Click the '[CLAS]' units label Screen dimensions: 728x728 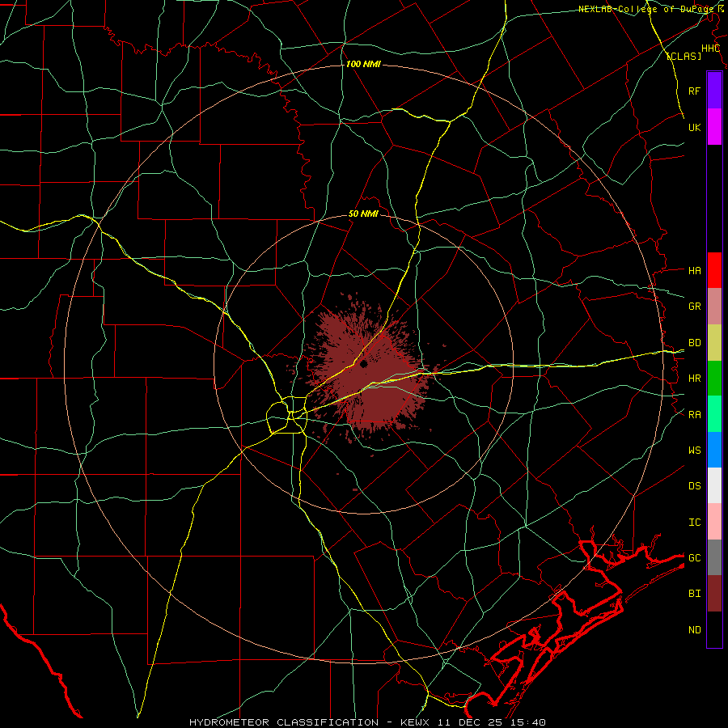click(x=684, y=56)
